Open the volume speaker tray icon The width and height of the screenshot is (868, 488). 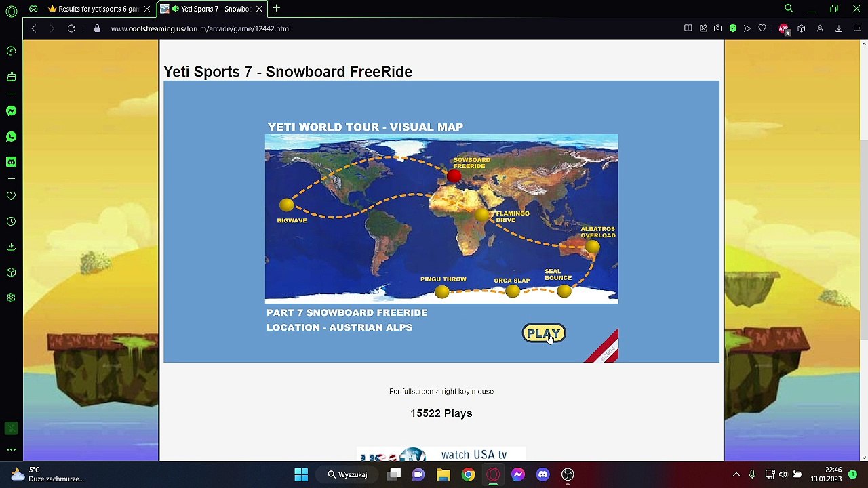pos(783,474)
